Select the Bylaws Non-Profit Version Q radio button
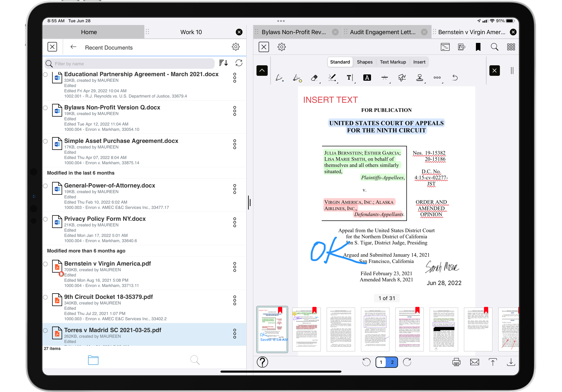Viewport: 562px width, 392px height. 46,108
